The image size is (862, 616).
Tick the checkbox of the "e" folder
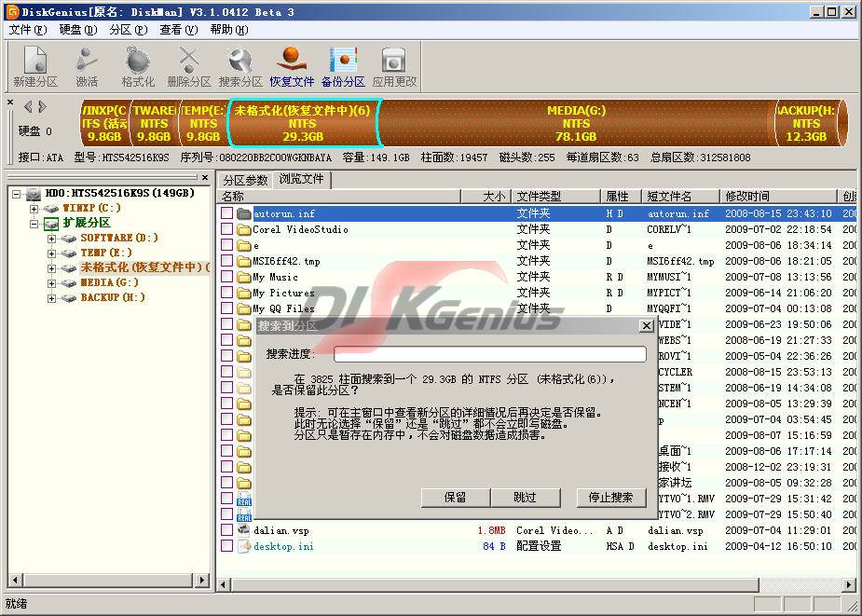point(226,245)
